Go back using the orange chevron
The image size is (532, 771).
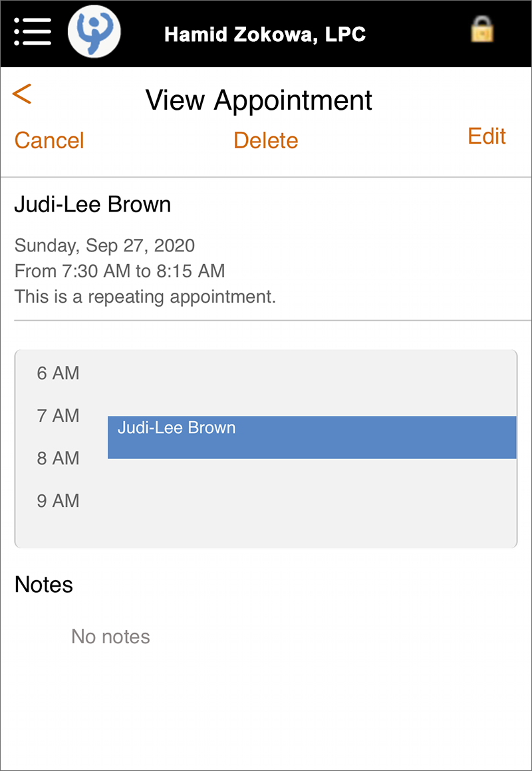(x=22, y=93)
